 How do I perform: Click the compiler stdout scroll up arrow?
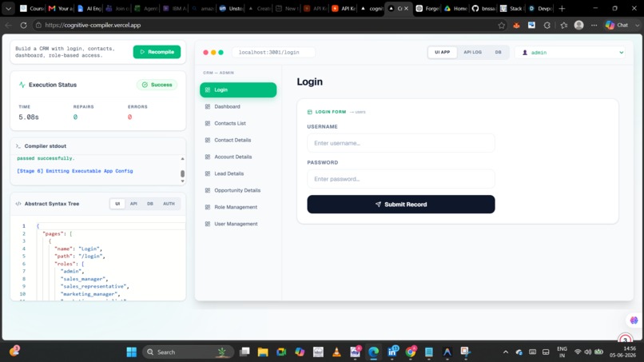click(182, 158)
